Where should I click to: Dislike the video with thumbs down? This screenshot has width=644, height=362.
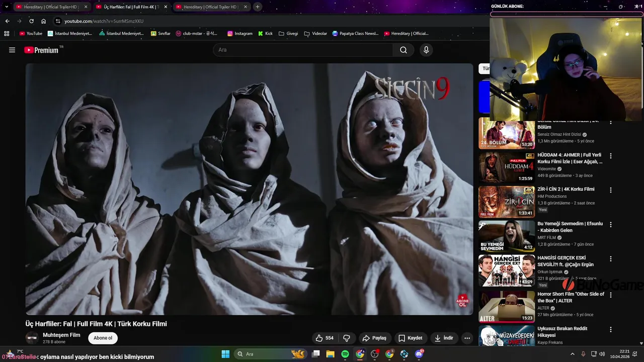(347, 338)
